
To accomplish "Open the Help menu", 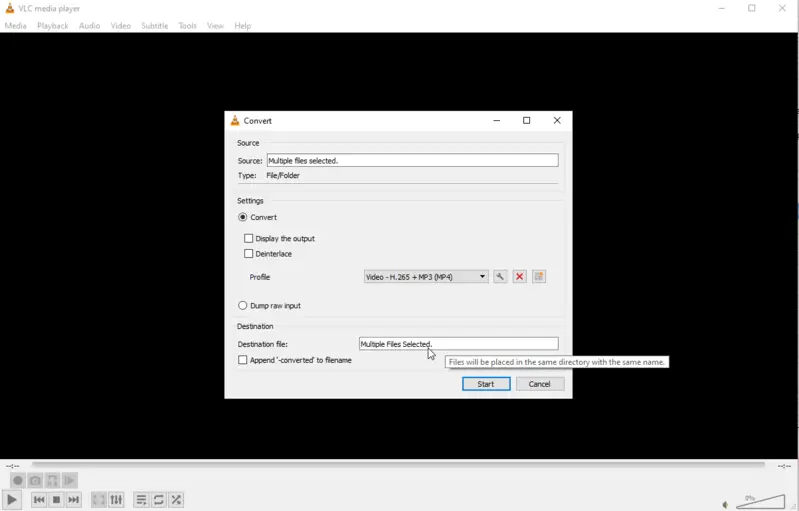I will click(243, 25).
